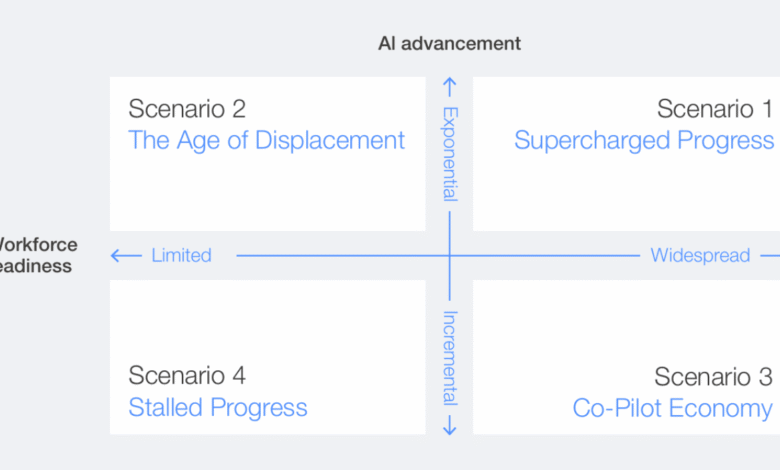The image size is (780, 470).
Task: Click the blank area under The Age of Displacement
Action: [x=267, y=193]
